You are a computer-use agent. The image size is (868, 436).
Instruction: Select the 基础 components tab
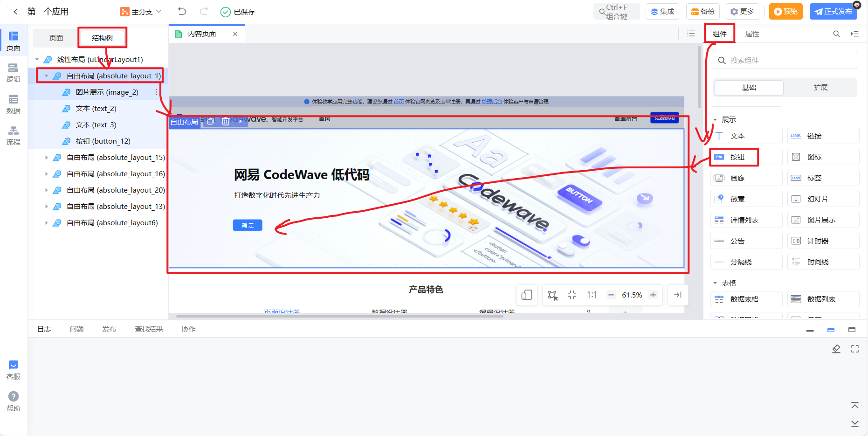point(749,88)
